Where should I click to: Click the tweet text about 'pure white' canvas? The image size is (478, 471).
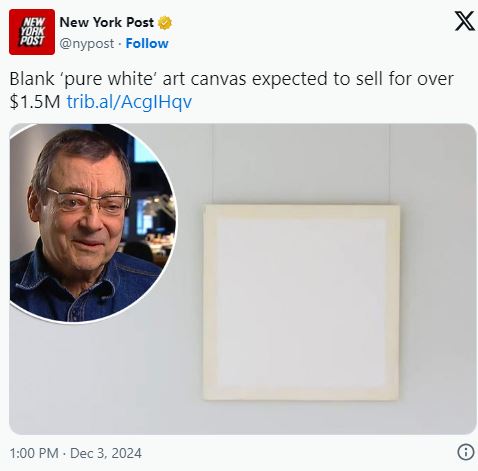point(231,90)
